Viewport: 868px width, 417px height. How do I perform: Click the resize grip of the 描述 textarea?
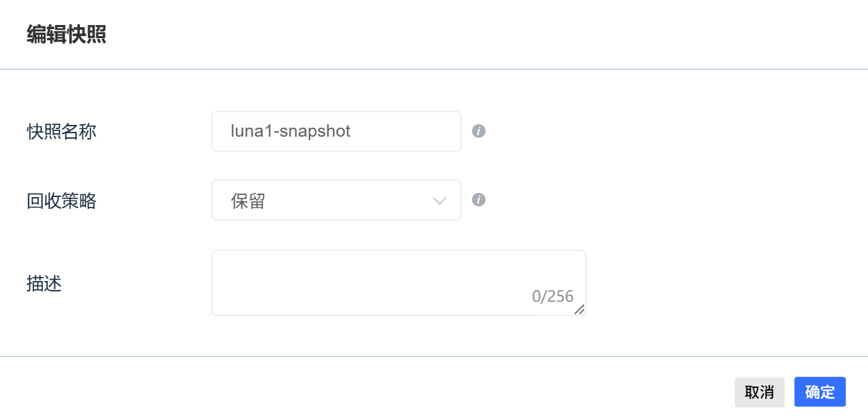(579, 309)
